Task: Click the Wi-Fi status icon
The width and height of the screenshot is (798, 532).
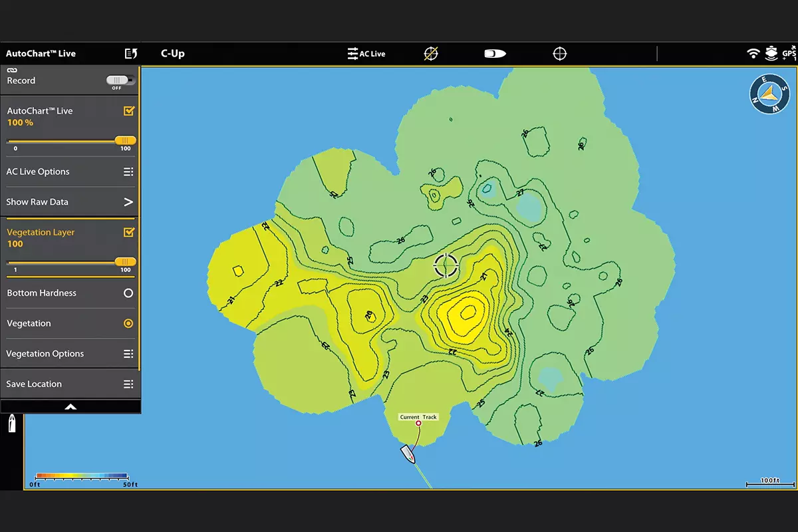Action: [753, 54]
